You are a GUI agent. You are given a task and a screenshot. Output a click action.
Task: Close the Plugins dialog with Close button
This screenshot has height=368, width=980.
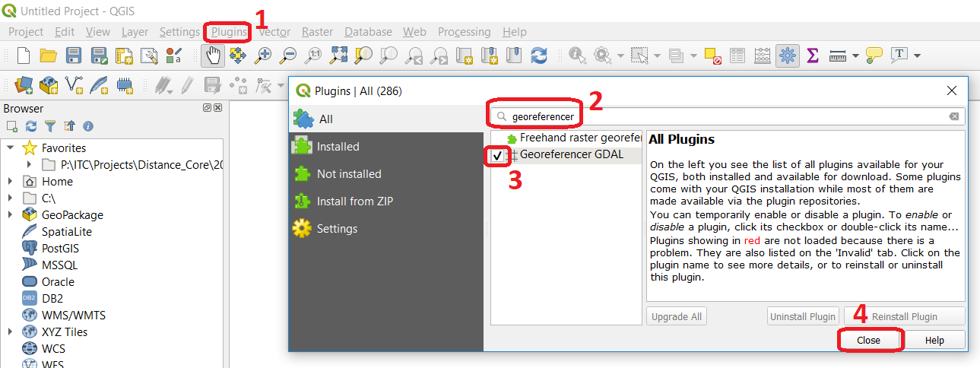coord(868,340)
